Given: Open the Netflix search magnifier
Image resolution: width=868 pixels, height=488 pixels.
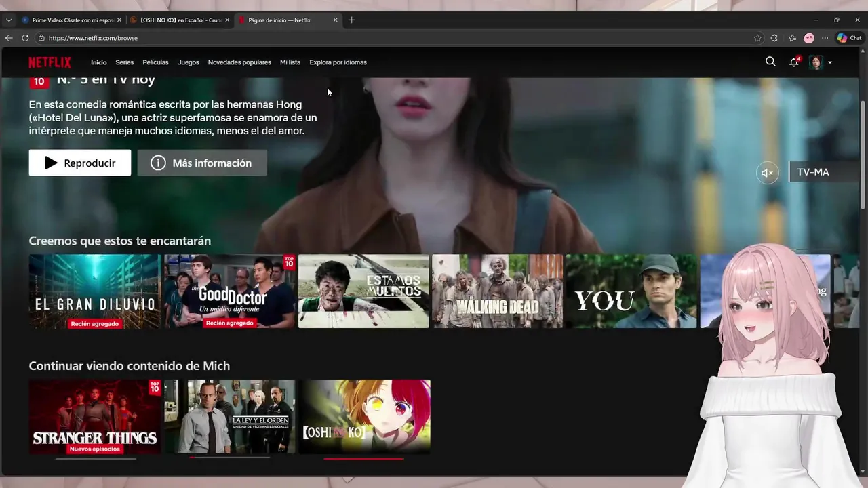Looking at the screenshot, I should point(770,62).
